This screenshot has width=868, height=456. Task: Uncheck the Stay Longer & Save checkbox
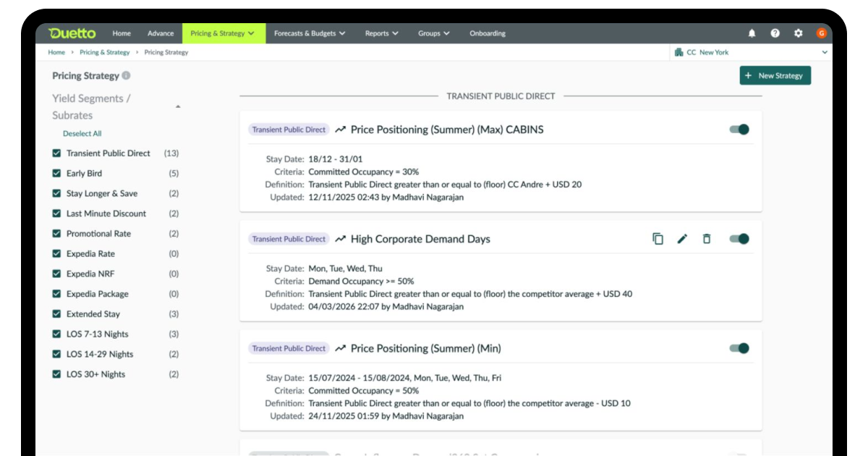point(56,193)
